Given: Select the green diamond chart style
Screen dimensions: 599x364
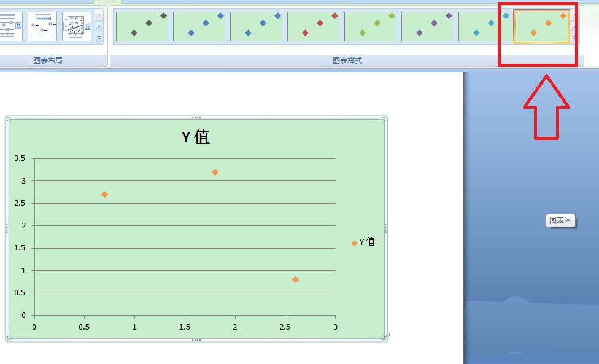Looking at the screenshot, I should (371, 26).
